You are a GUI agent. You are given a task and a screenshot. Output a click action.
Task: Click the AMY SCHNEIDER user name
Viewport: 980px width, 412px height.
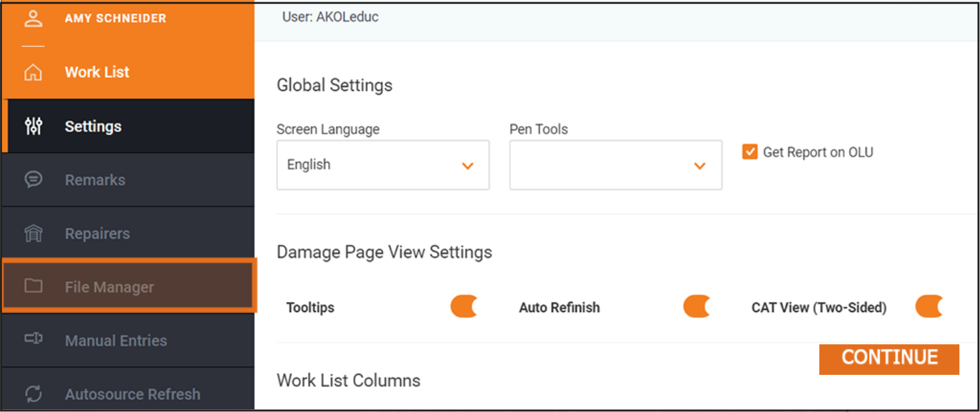116,19
